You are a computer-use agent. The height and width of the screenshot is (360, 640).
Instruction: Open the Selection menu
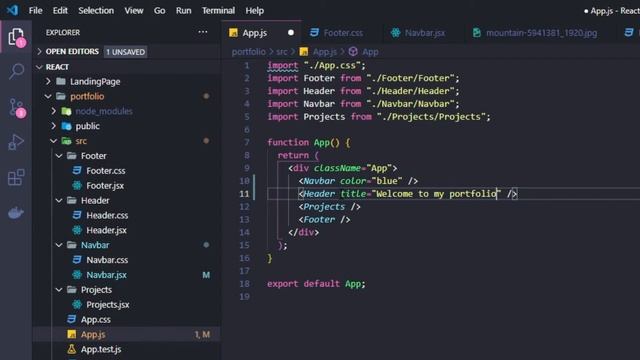(x=96, y=11)
